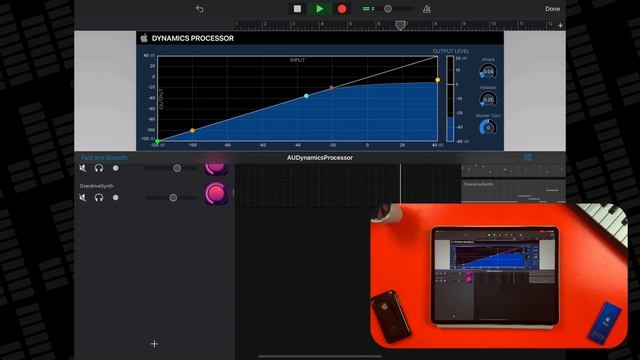Click the OverdriveSynth track volume slider
This screenshot has width=640, height=360.
tap(171, 198)
